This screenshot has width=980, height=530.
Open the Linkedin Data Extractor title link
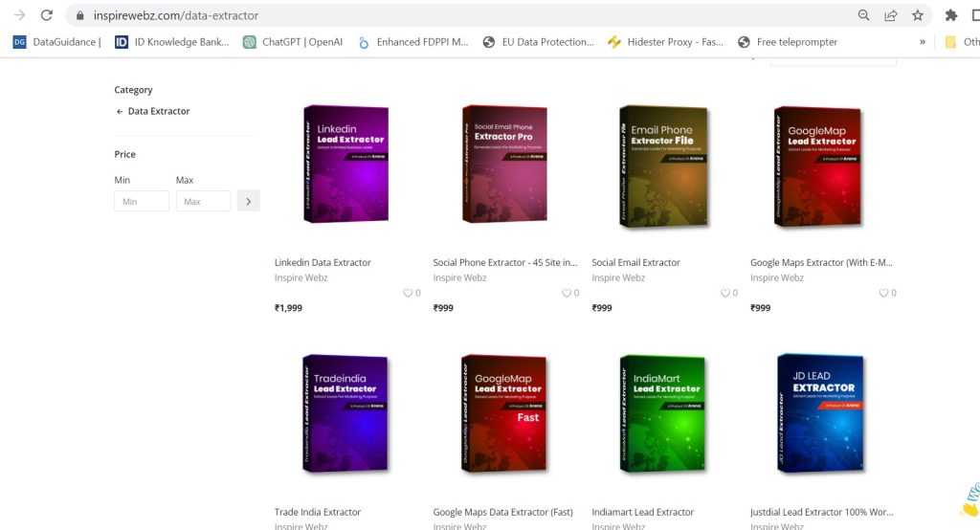click(x=323, y=262)
